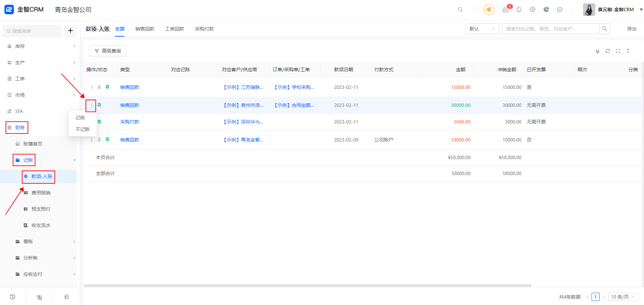Open 收支流水 in sidebar

coord(41,225)
